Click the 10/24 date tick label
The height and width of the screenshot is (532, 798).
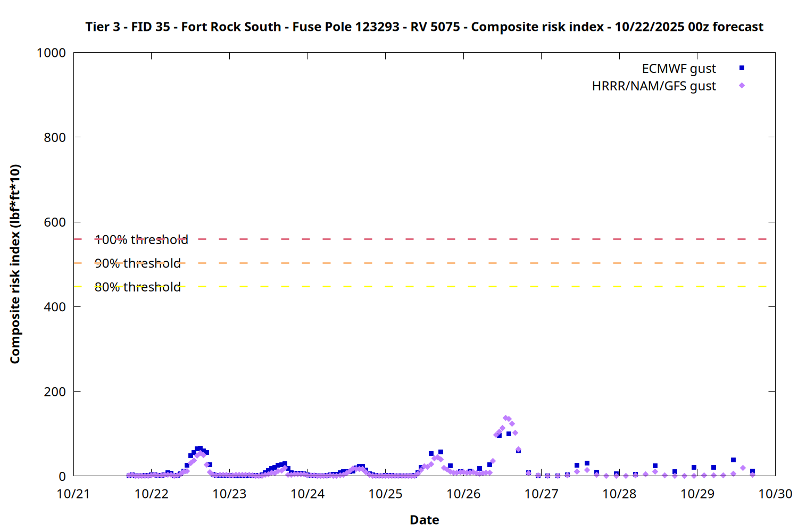pyautogui.click(x=307, y=494)
